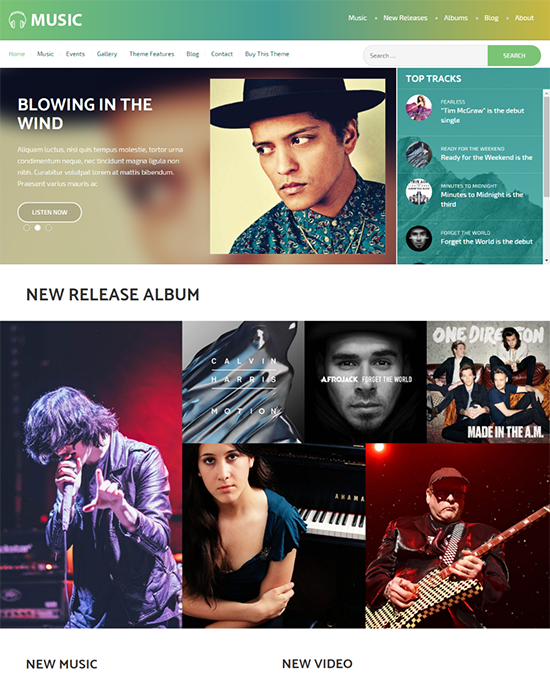Image resolution: width=550 pixels, height=680 pixels.
Task: Open Afrojack Forget the World album
Action: 366,382
